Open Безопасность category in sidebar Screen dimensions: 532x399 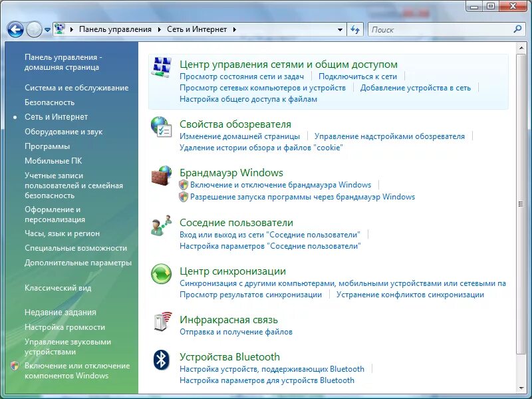click(x=49, y=102)
